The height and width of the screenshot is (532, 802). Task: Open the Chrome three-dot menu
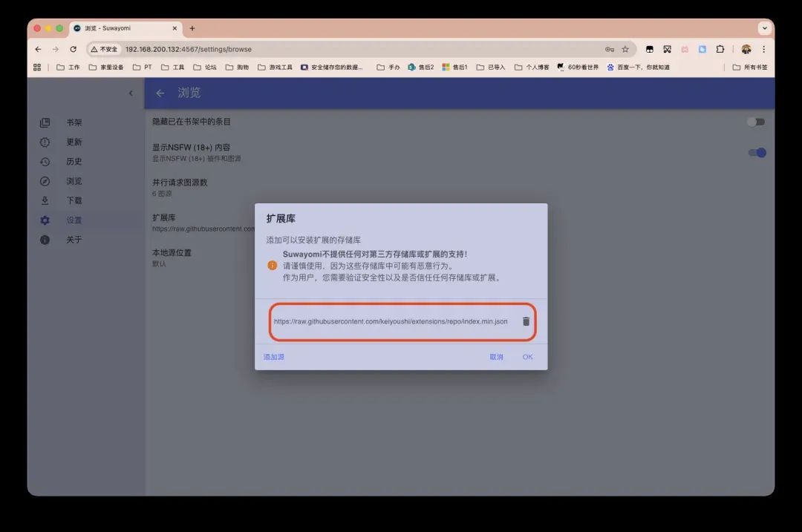(x=763, y=49)
